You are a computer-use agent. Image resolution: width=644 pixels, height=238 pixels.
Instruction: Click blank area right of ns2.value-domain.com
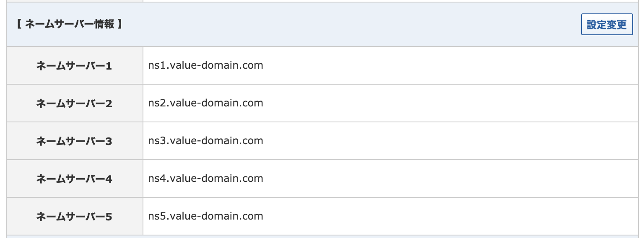coord(419,103)
